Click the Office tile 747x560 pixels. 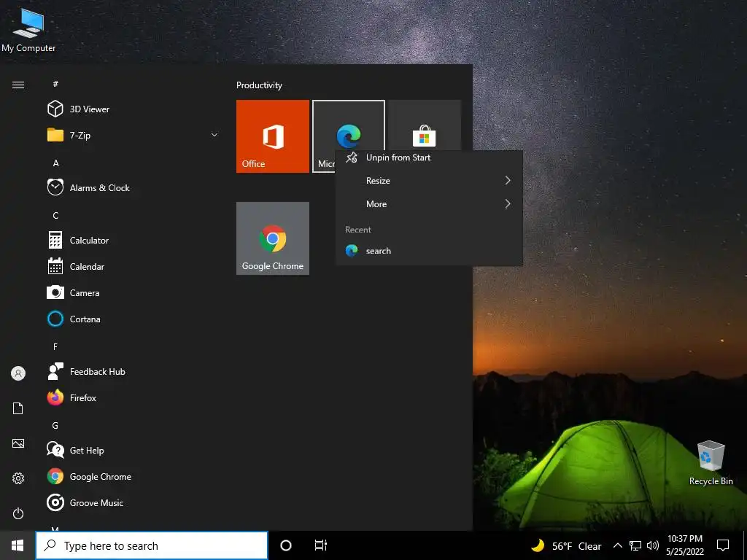(273, 136)
